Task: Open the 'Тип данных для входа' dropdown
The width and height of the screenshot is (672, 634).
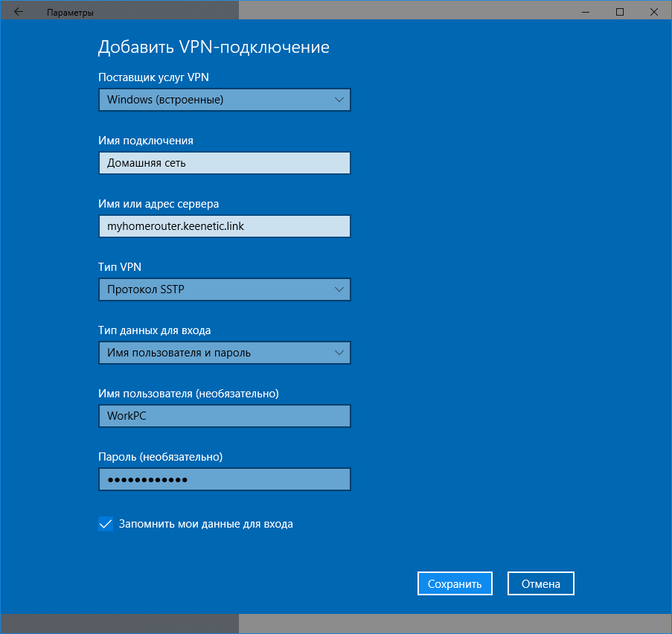Action: 224,353
